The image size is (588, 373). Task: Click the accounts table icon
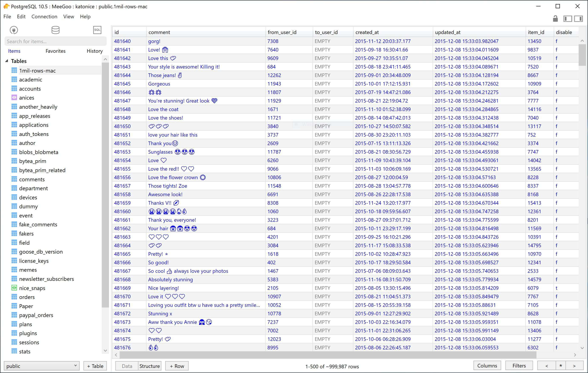14,89
